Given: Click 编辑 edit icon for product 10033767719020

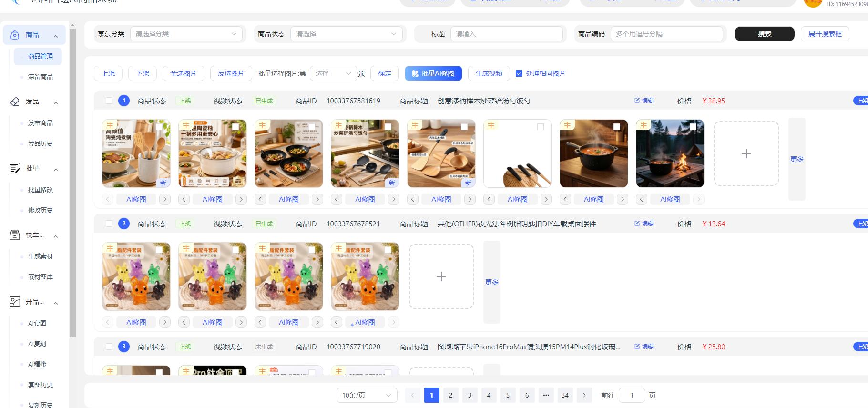Looking at the screenshot, I should click(x=637, y=347).
